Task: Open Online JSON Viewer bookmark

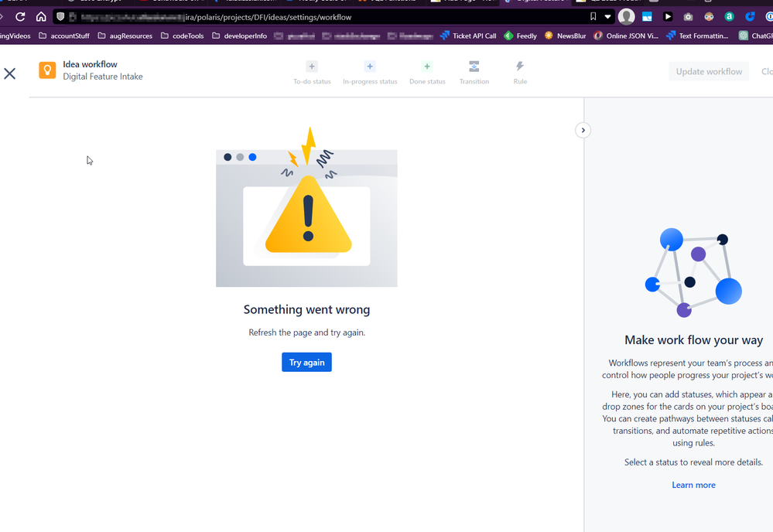Action: [626, 36]
